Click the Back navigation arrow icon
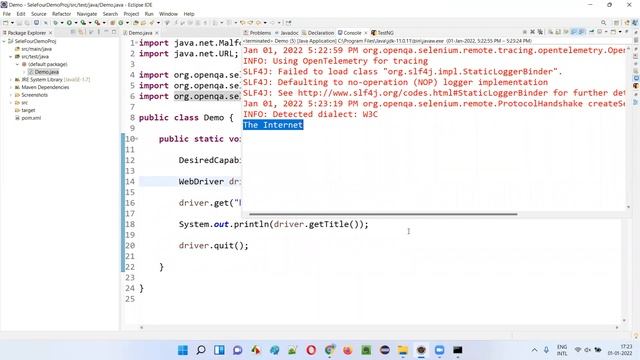This screenshot has height=360, width=640. [258, 23]
